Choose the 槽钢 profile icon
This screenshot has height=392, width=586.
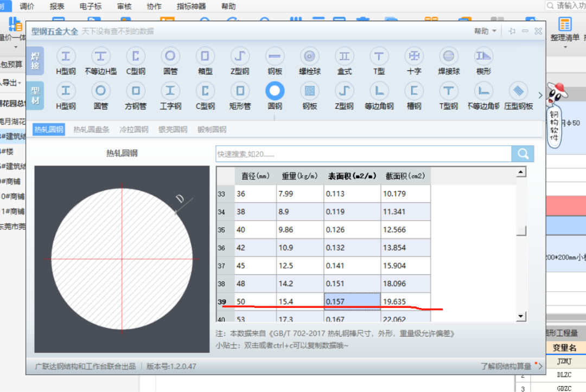[x=414, y=91]
